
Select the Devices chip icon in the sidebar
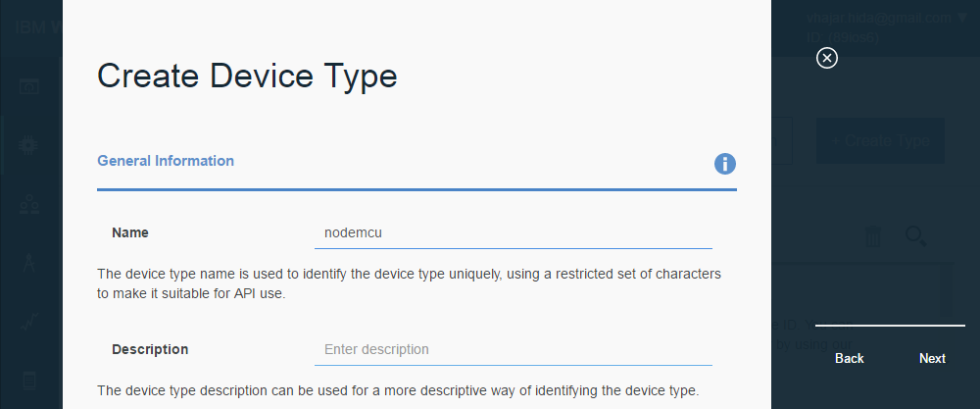(x=28, y=146)
